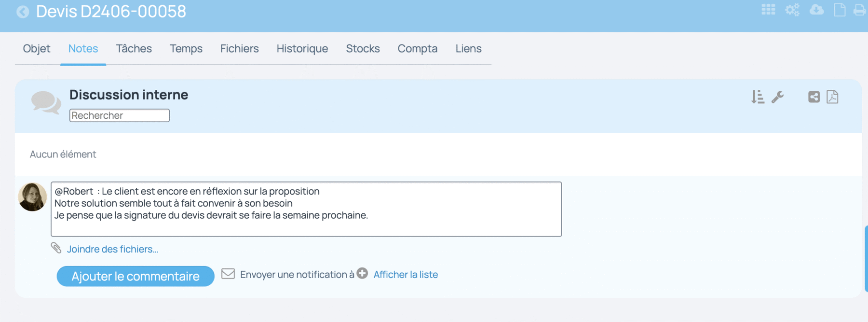Open discussion options wrench icon
Image resolution: width=868 pixels, height=322 pixels.
click(x=777, y=97)
